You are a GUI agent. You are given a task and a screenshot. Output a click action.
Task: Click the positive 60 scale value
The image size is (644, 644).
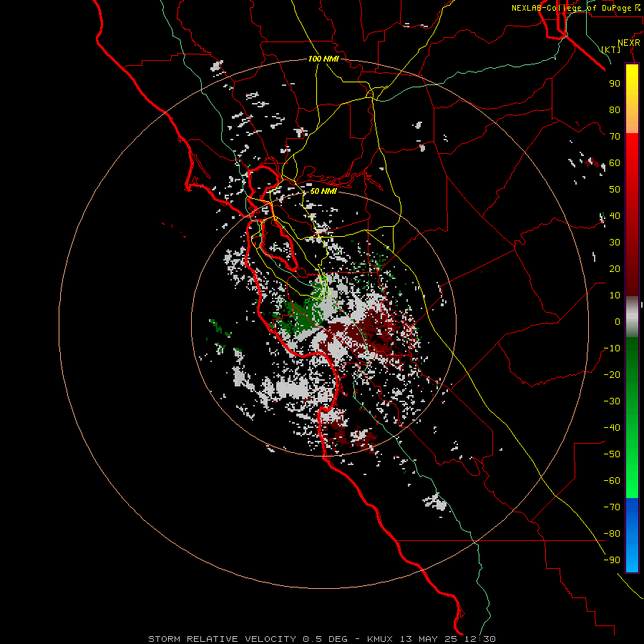615,162
